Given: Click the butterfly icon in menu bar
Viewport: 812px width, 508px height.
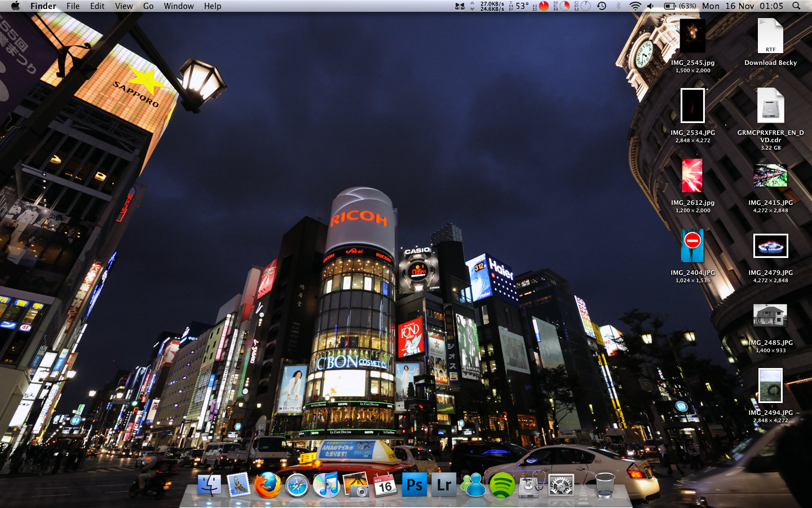Looking at the screenshot, I should 460,6.
